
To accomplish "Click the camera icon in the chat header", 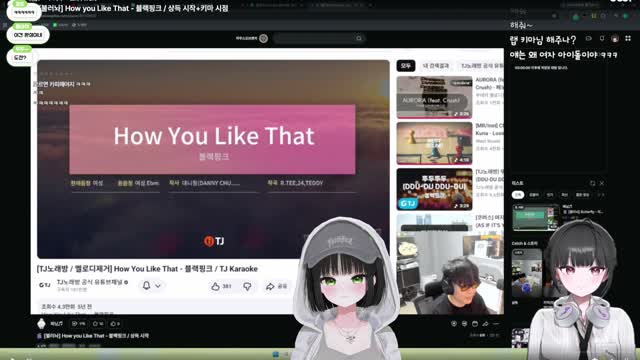I will point(588,38).
